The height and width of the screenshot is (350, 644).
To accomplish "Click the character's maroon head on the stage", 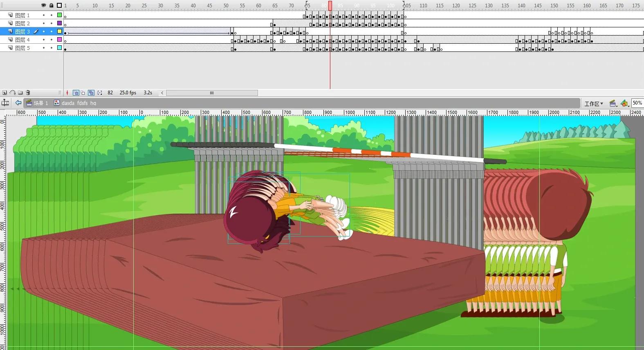I will (249, 221).
